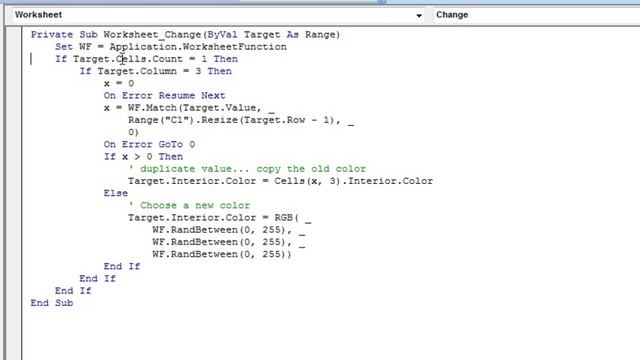
Task: Open the Change procedure dropdown
Action: click(x=536, y=15)
